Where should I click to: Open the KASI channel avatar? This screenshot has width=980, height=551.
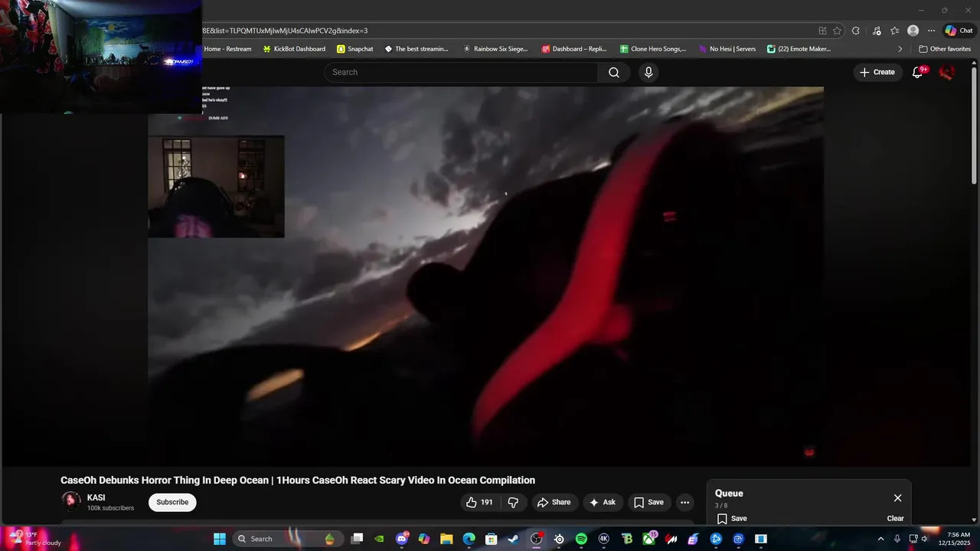pyautogui.click(x=71, y=501)
